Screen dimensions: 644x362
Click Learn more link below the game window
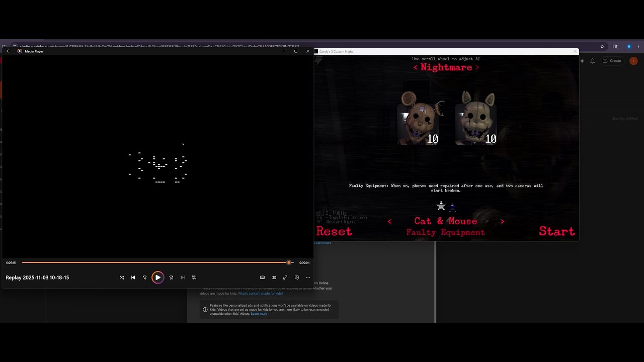(x=323, y=243)
